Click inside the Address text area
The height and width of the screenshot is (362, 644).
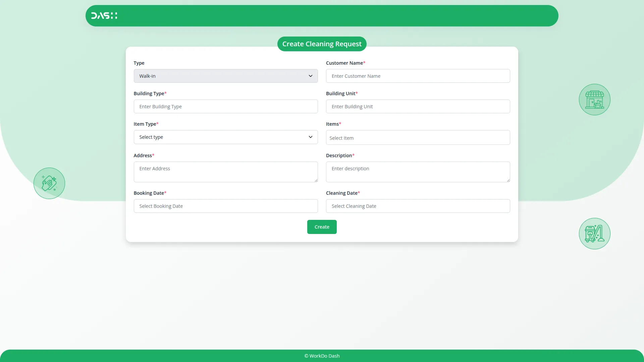coord(225,172)
